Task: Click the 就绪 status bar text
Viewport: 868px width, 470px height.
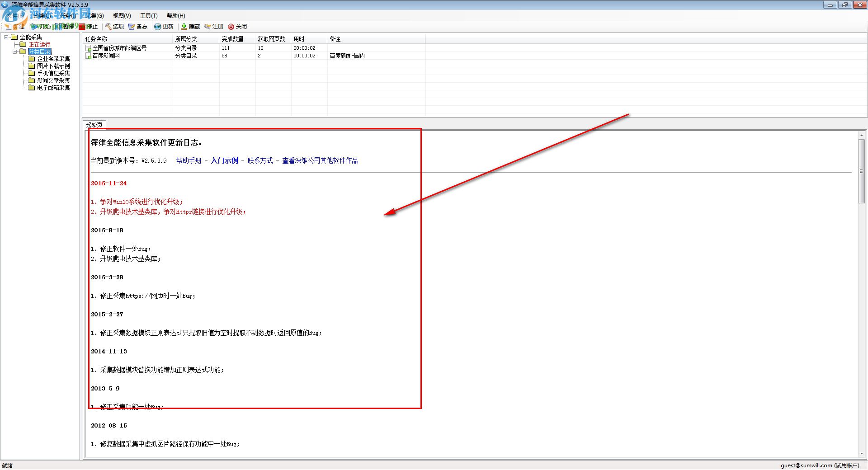Action: coord(7,465)
